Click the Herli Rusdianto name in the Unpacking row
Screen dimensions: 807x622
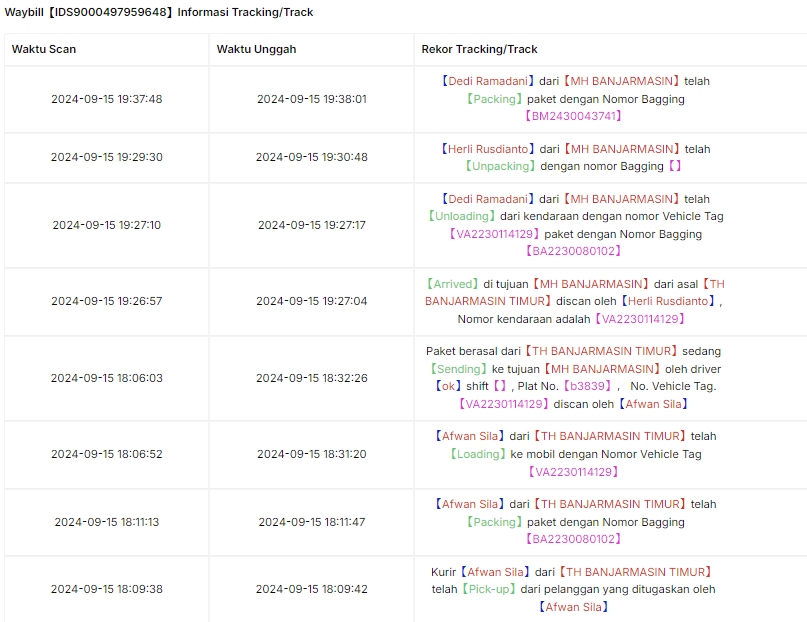488,149
